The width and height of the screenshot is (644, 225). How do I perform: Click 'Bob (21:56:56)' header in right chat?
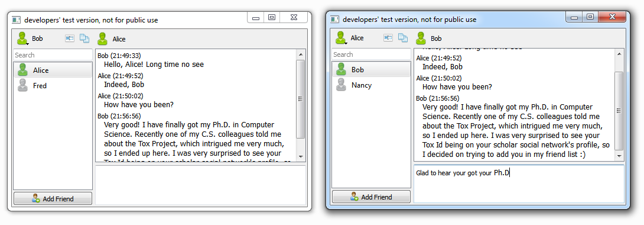point(438,98)
